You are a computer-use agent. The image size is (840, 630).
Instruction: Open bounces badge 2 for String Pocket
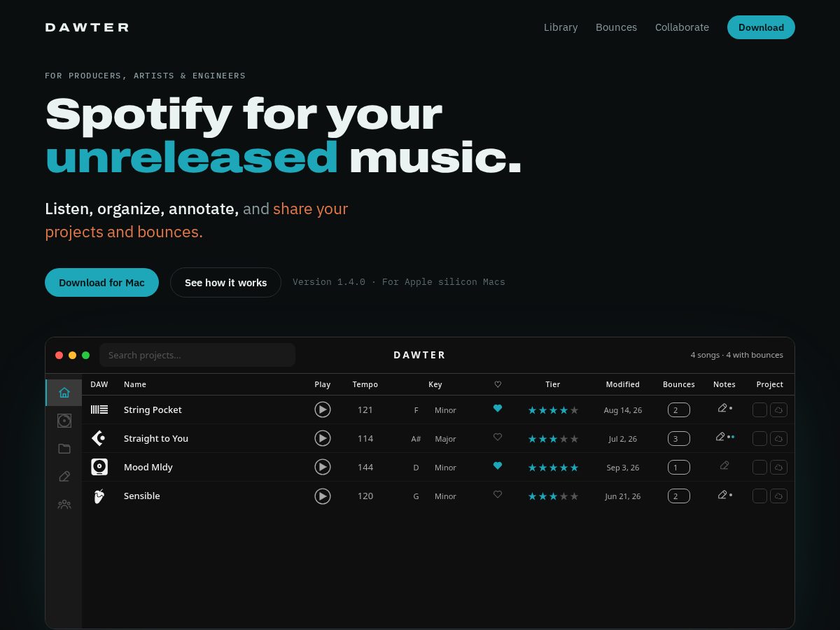tap(679, 409)
